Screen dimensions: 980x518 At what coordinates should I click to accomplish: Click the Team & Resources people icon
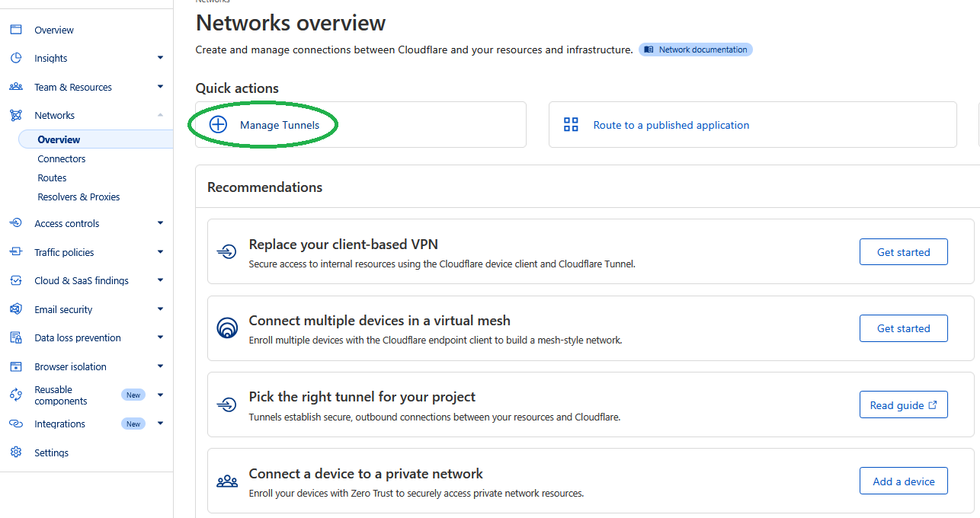[16, 87]
